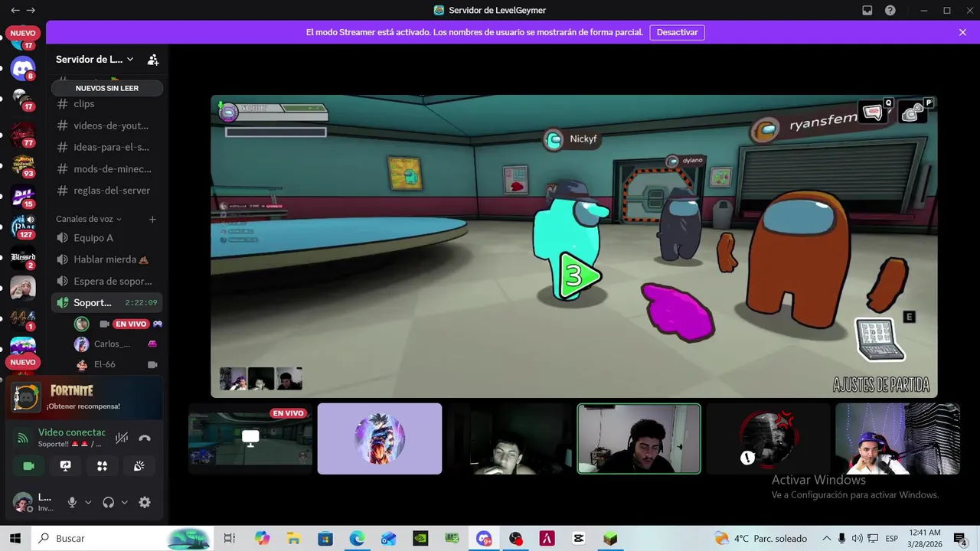Select the green-outlined speaking webcam tile
Viewport: 980px width, 551px height.
point(639,439)
